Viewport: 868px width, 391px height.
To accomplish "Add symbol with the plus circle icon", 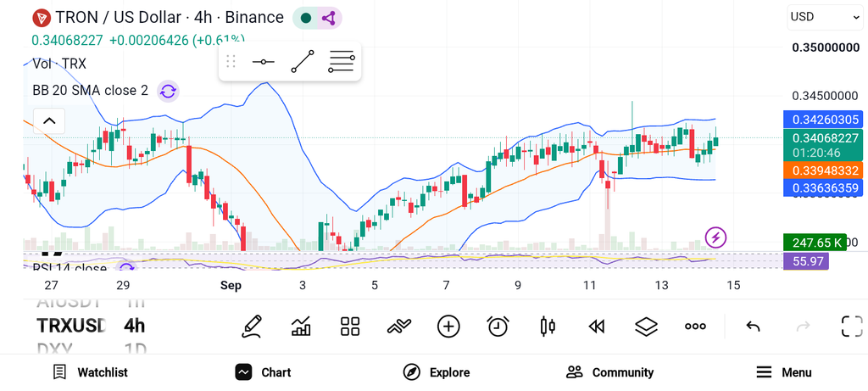I will [x=448, y=327].
